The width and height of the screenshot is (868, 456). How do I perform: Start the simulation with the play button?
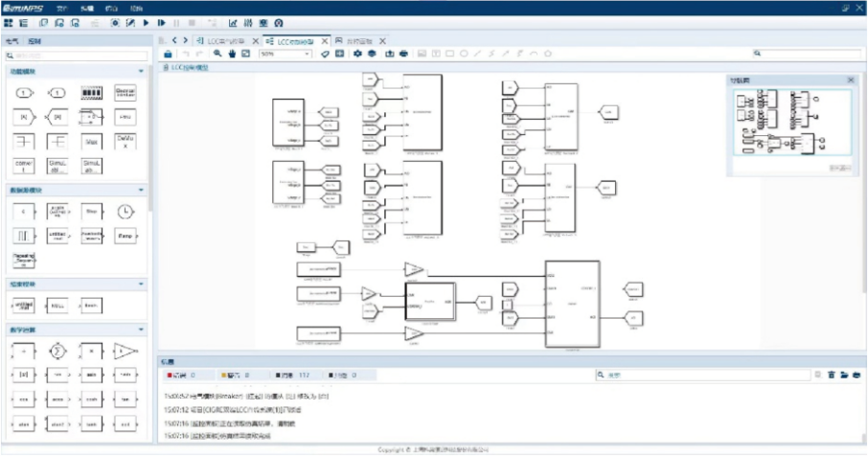tap(146, 22)
